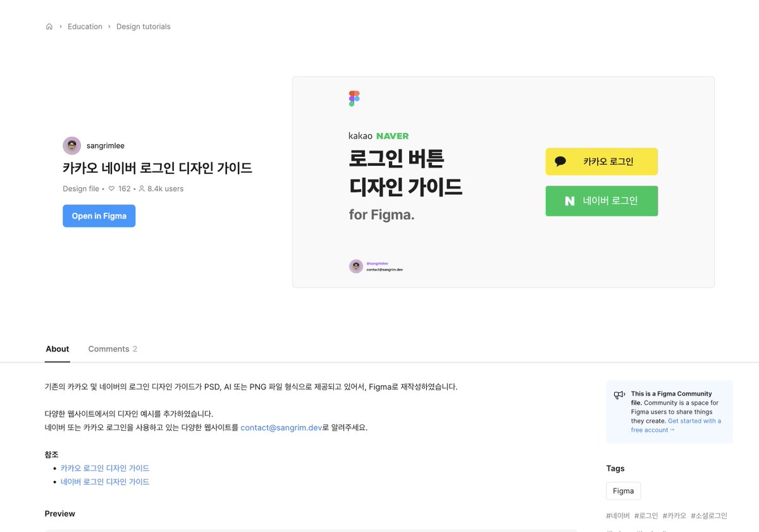Click the kakao wordmark in the cover image
The image size is (759, 532).
pyautogui.click(x=361, y=136)
